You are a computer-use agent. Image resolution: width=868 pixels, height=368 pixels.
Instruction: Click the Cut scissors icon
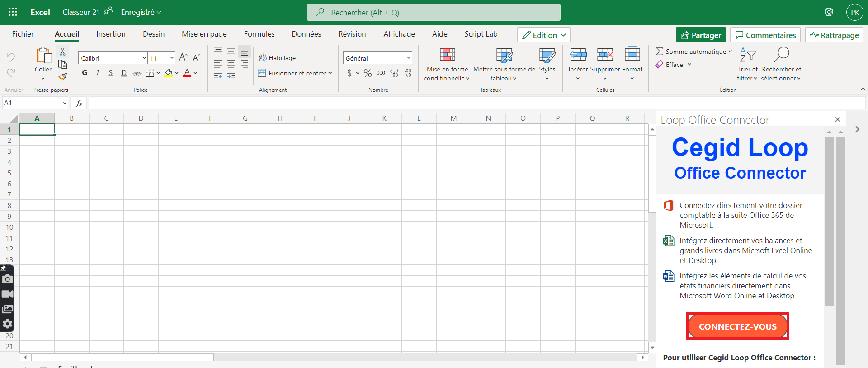[x=63, y=52]
